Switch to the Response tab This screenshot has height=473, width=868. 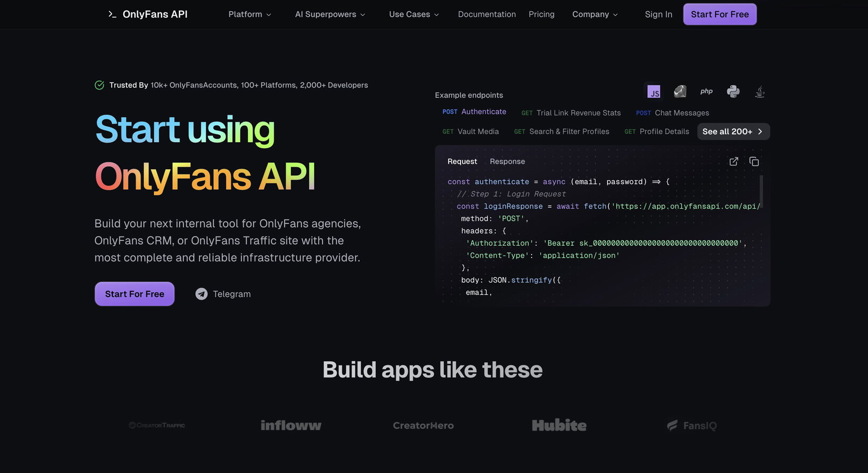click(x=507, y=162)
